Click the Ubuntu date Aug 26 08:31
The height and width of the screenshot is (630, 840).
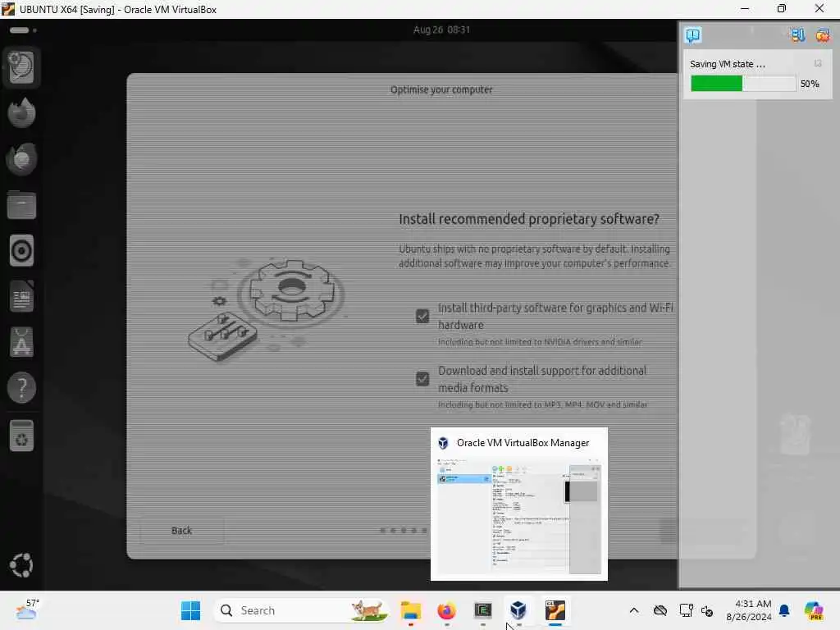pos(442,30)
